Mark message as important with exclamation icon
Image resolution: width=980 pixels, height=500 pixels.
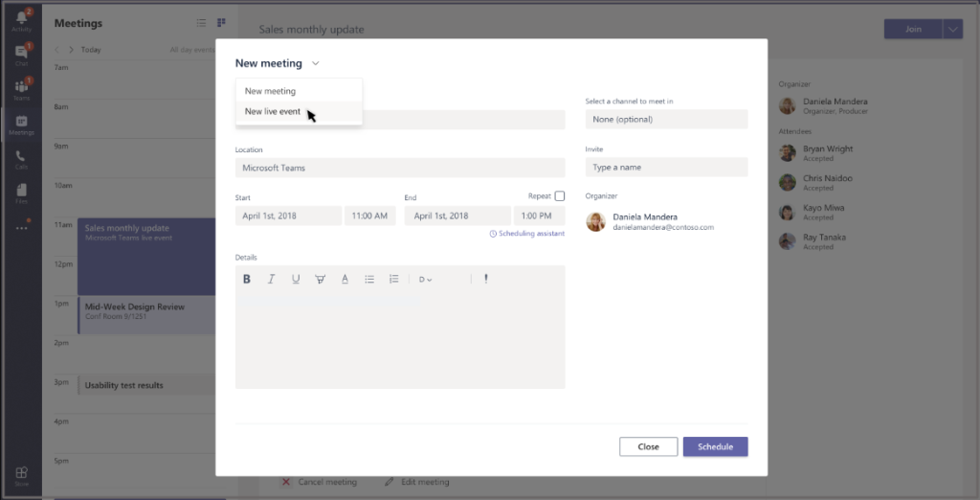click(x=486, y=279)
